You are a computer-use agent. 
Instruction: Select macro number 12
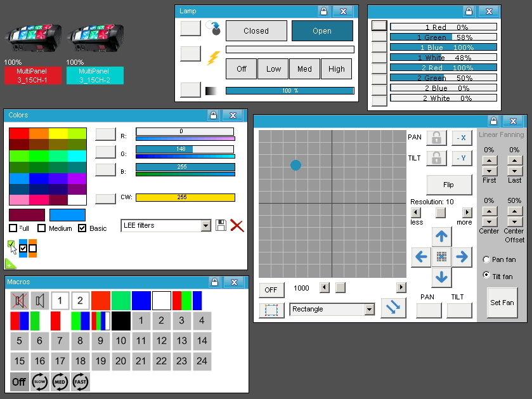coord(162,341)
